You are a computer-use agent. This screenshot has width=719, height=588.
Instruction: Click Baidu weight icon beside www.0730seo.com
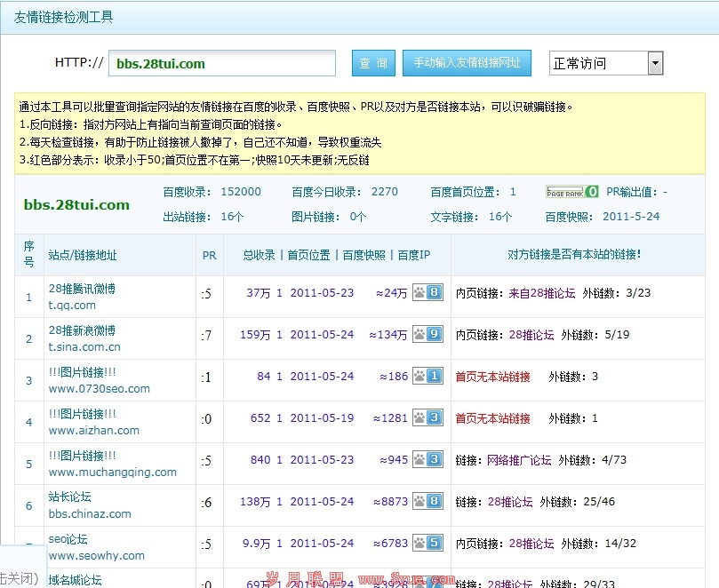pos(427,377)
